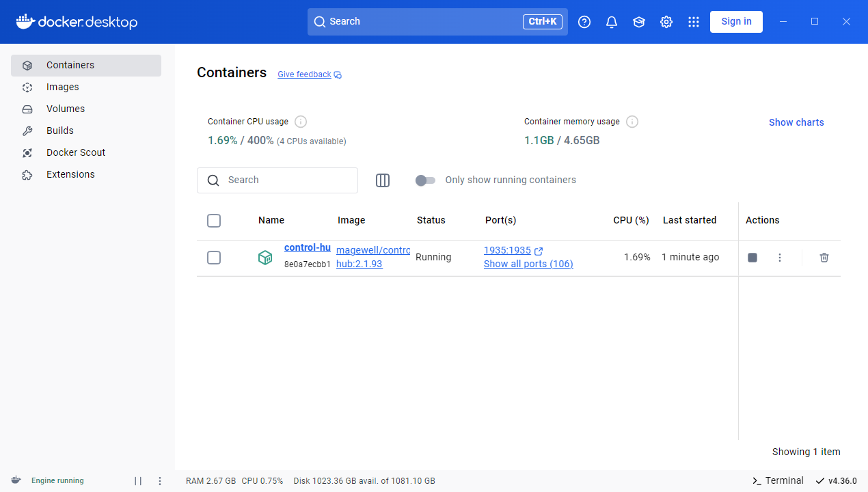868x492 pixels.
Task: Open engine options menu in status bar
Action: click(x=160, y=481)
